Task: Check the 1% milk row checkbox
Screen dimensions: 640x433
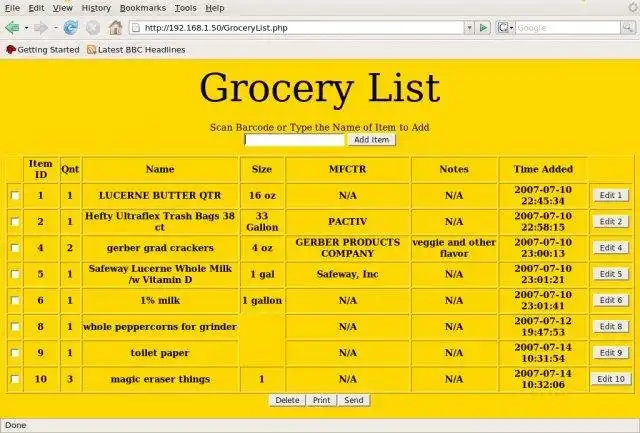Action: coord(15,300)
